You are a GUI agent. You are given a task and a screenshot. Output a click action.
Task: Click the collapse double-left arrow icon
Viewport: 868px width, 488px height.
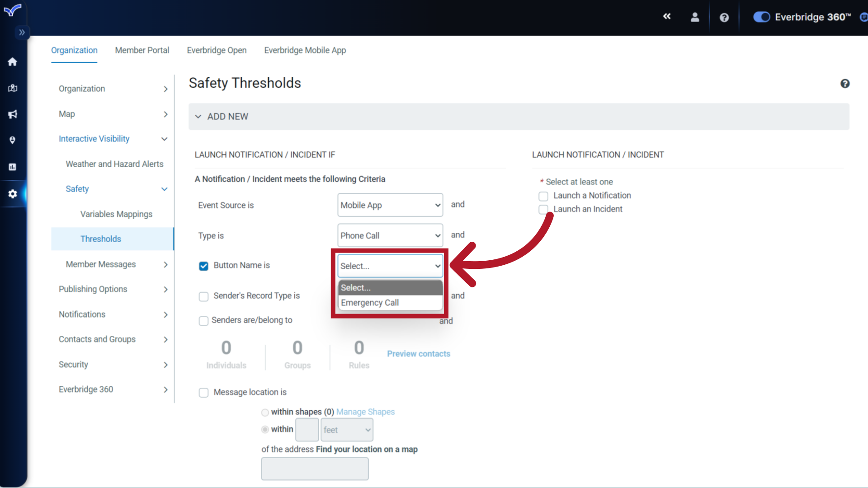[x=667, y=16]
